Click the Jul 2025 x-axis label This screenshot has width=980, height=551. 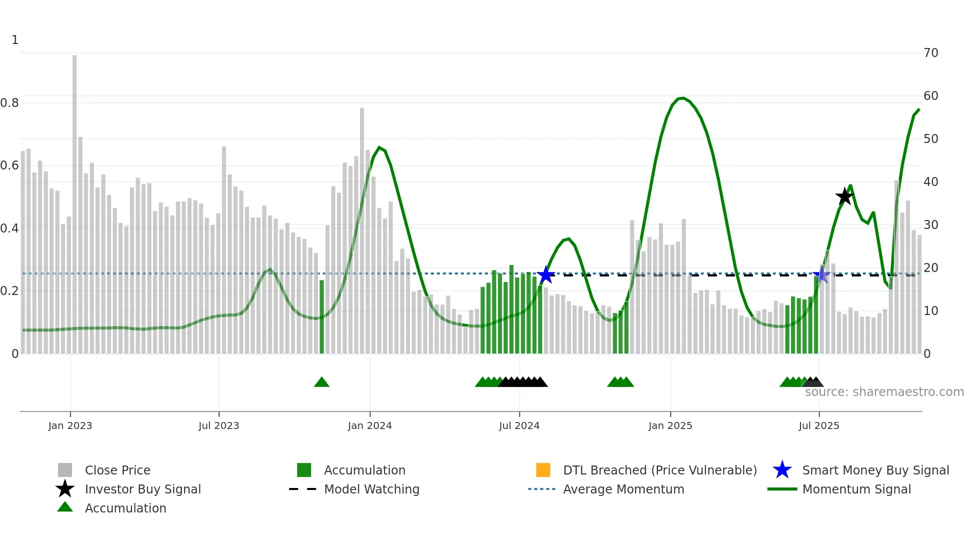[818, 425]
